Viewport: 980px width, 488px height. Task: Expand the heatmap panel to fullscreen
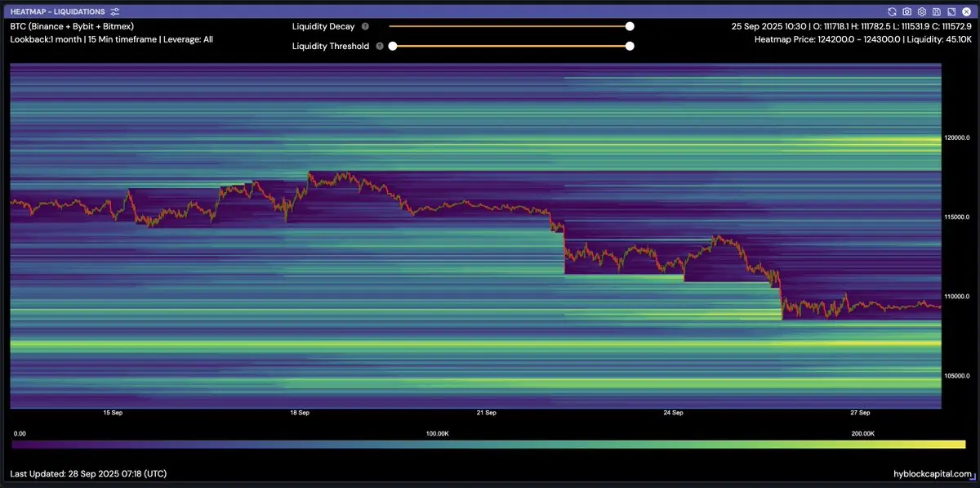point(951,11)
